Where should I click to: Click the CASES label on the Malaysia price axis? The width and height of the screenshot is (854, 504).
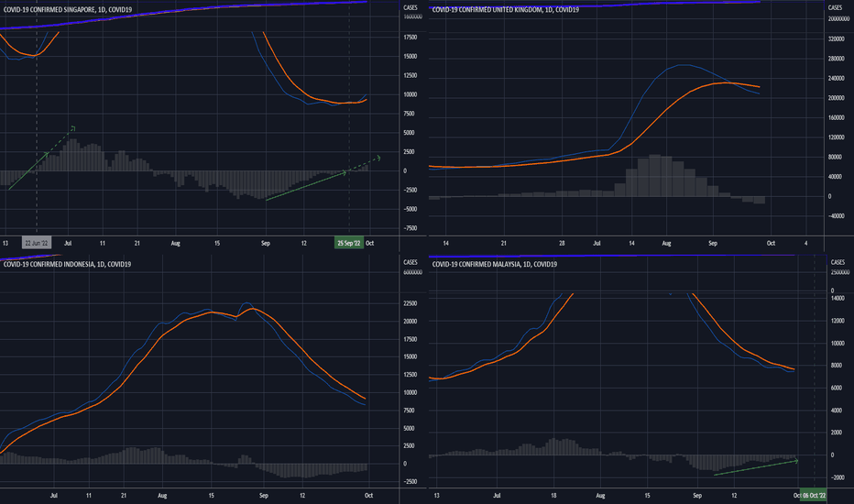pos(838,263)
